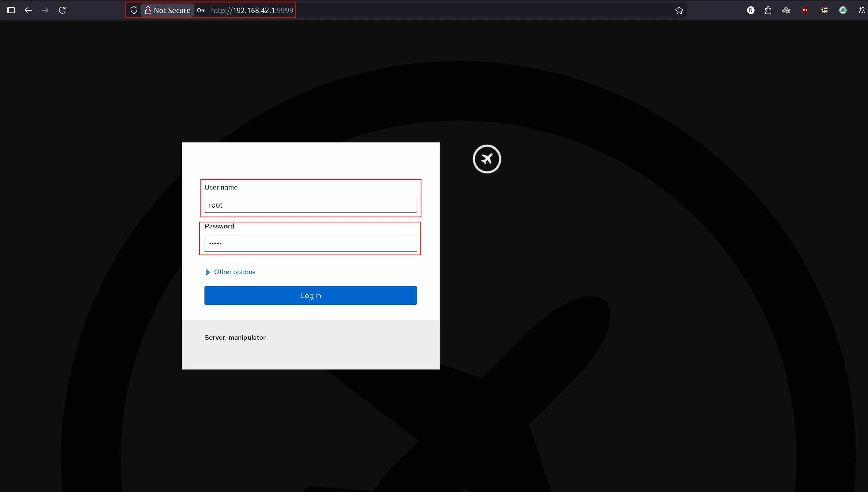
Task: Expand the Other options section
Action: 231,272
